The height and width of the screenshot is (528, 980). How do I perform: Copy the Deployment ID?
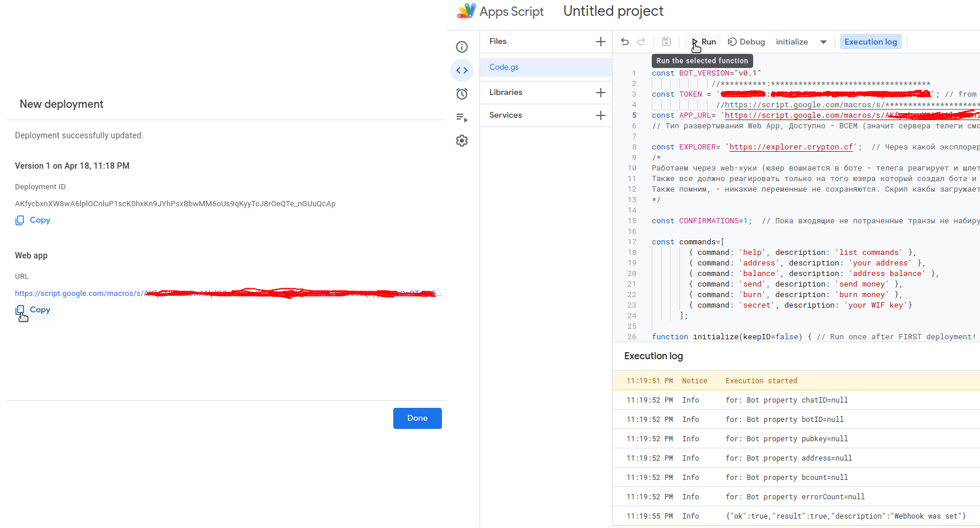tap(33, 220)
